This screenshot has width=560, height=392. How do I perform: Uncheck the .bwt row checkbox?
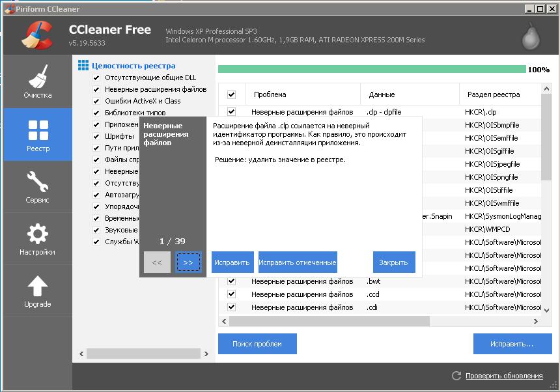(231, 281)
